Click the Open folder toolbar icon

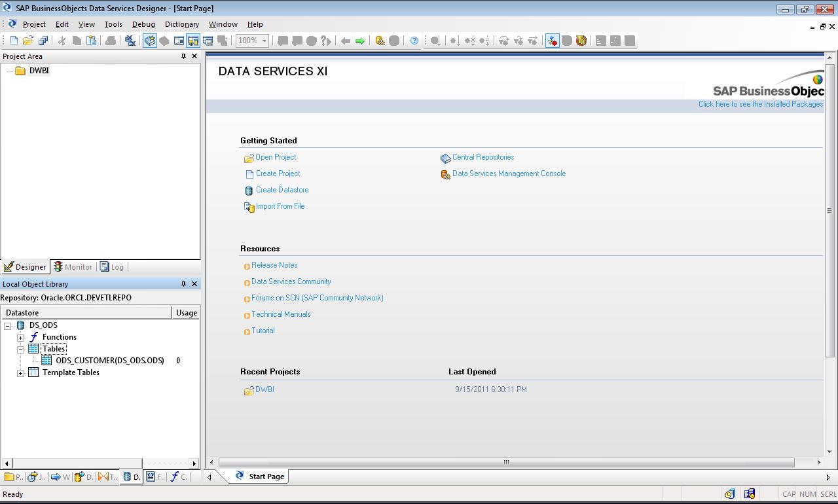point(28,41)
